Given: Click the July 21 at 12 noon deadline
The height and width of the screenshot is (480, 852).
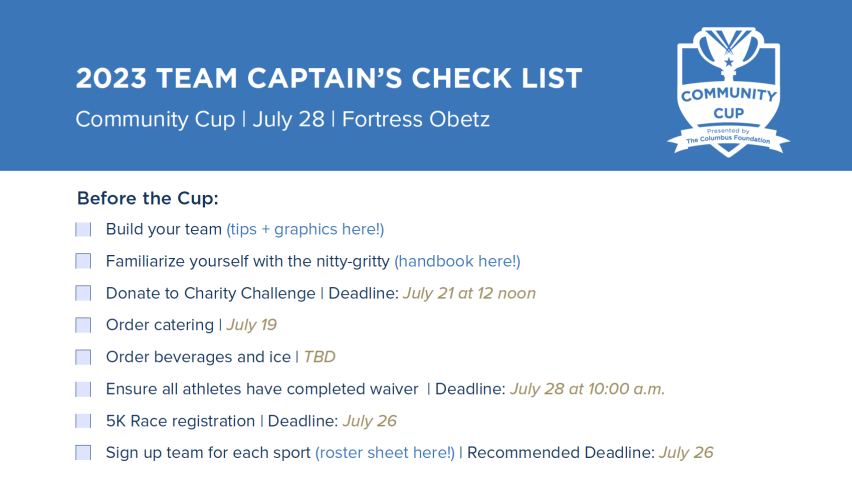Looking at the screenshot, I should pos(469,294).
